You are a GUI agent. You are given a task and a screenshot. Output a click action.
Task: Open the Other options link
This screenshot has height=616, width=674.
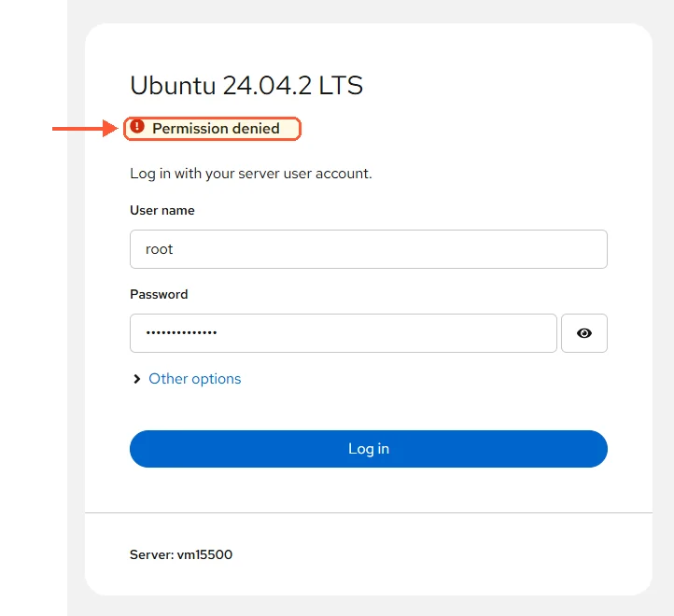click(x=195, y=379)
